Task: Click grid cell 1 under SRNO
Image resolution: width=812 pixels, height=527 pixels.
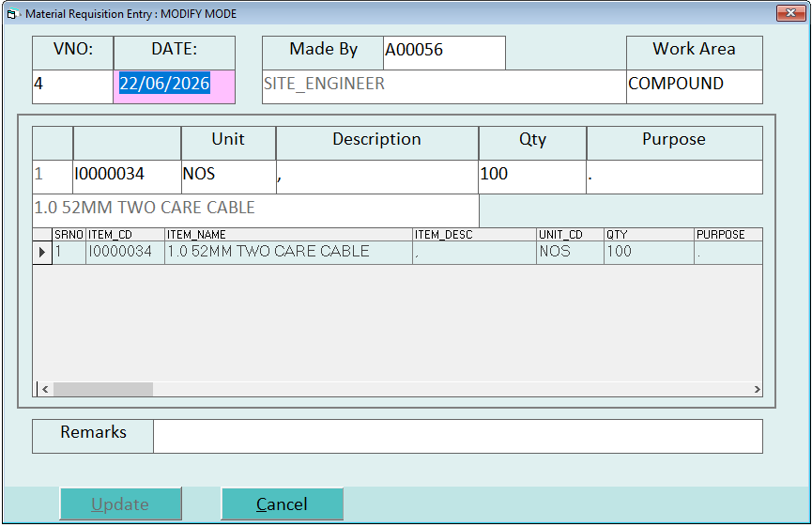Action: [69, 253]
